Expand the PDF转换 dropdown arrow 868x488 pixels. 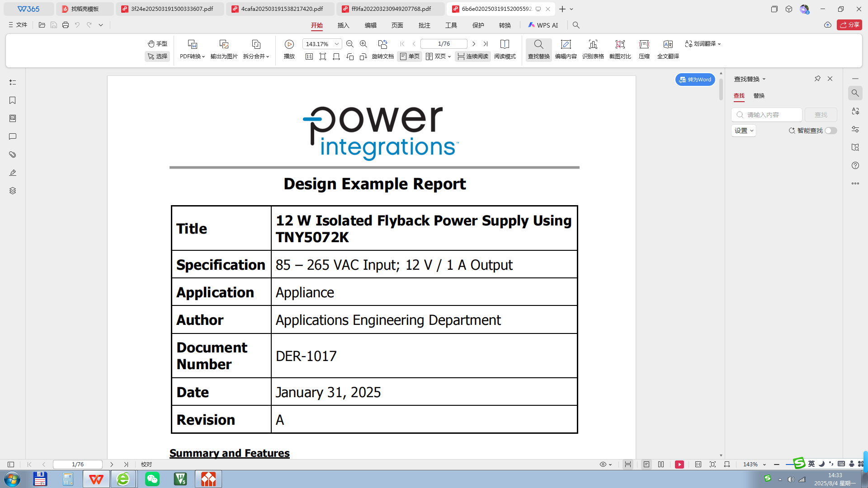(203, 57)
